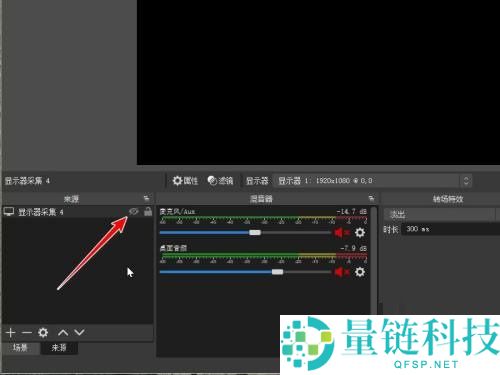
Task: Open source properties gear in sources toolbar
Action: click(x=43, y=332)
